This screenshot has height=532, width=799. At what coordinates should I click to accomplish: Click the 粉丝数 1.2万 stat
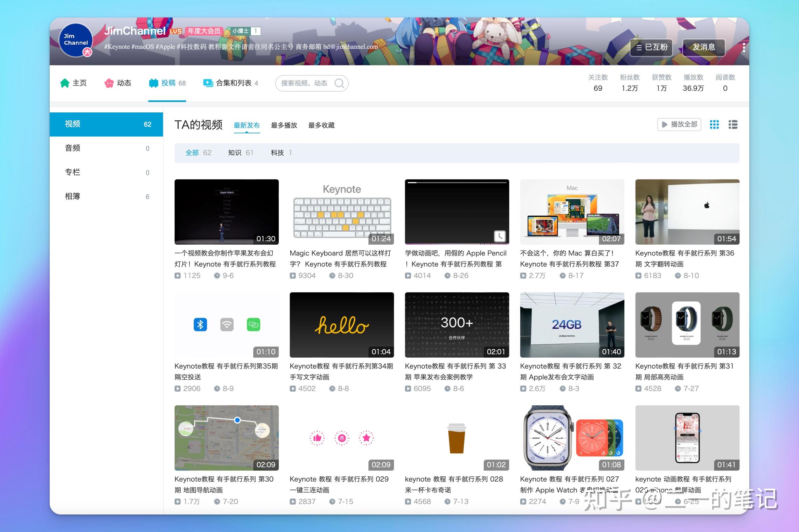(x=630, y=83)
